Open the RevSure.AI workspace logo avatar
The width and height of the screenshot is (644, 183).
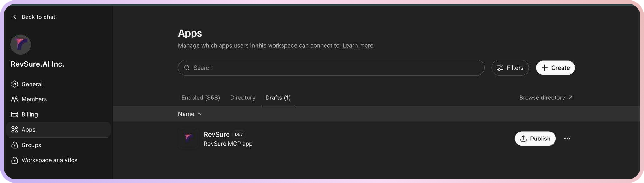21,44
